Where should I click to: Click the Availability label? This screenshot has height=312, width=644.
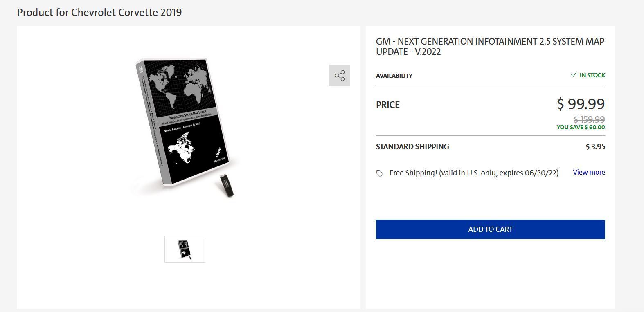coord(394,76)
